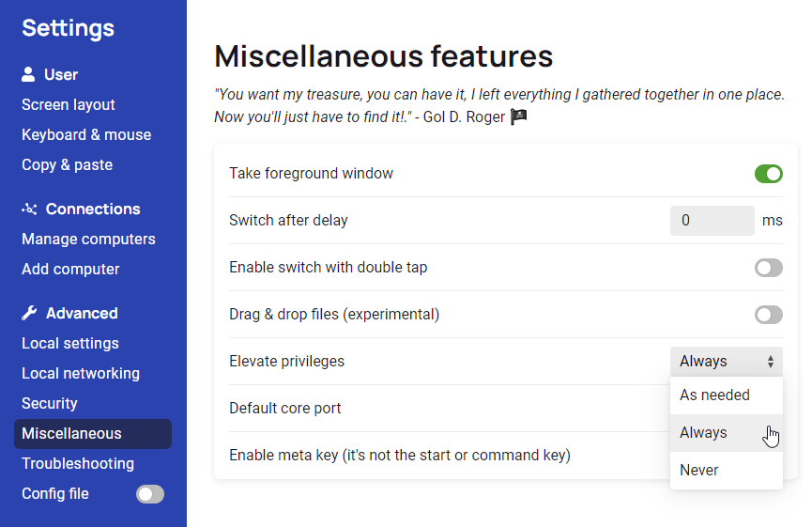This screenshot has height=527, width=812.
Task: Toggle the Config file switch
Action: click(x=150, y=494)
